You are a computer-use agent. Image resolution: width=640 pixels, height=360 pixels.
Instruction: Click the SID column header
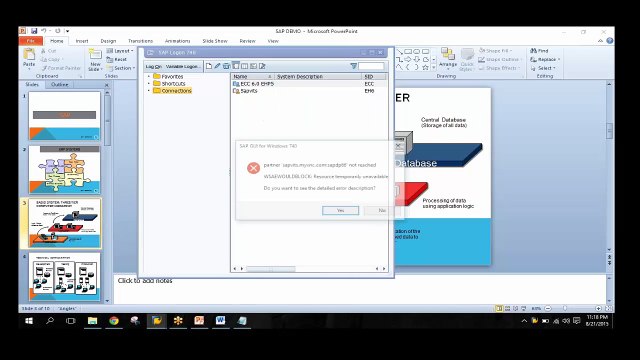[373, 76]
